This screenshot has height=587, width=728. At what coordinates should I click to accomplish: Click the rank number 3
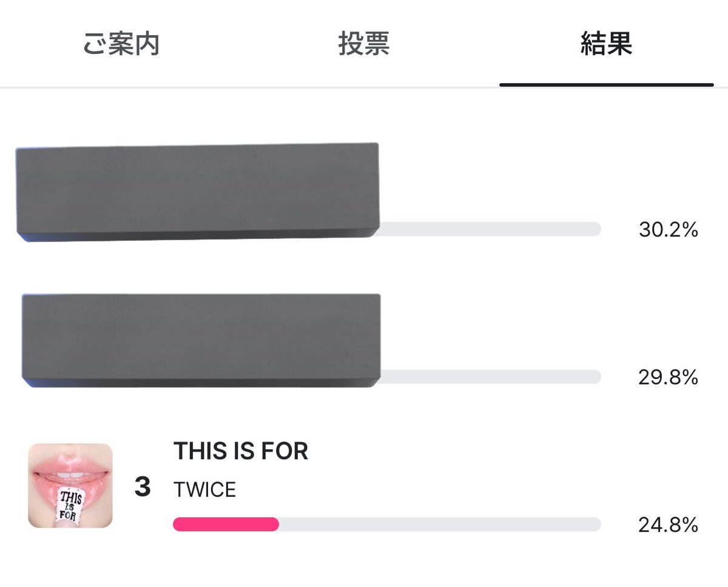point(143,487)
